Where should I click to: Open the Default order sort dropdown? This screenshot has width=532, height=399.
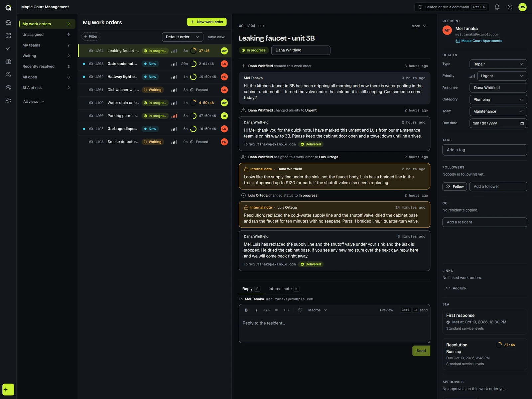point(183,37)
